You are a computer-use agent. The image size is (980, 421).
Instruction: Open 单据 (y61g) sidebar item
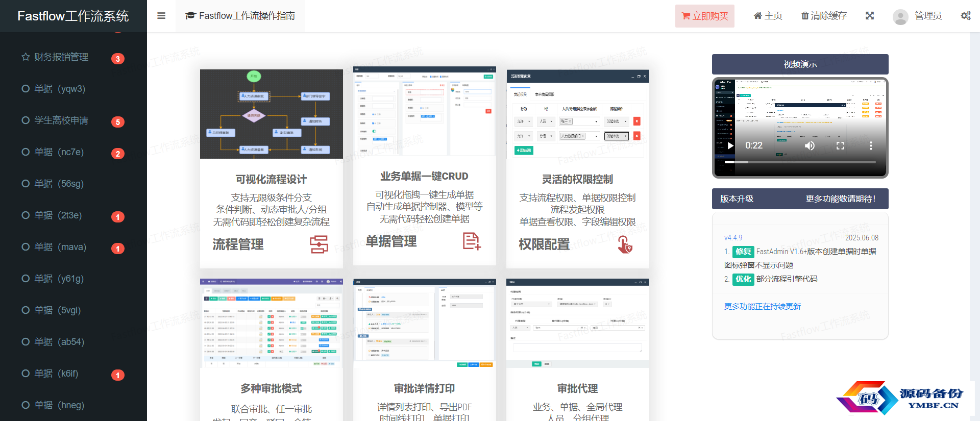point(73,279)
